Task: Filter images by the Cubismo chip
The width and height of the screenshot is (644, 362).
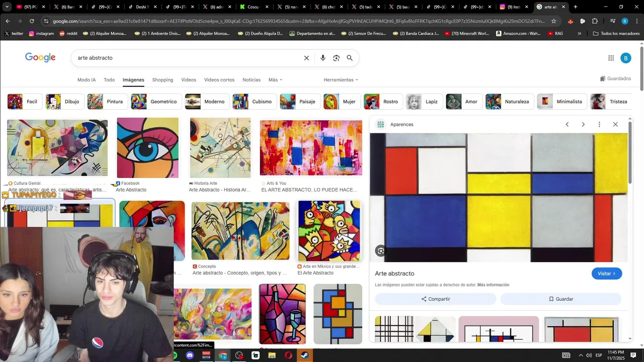Action: click(x=254, y=102)
